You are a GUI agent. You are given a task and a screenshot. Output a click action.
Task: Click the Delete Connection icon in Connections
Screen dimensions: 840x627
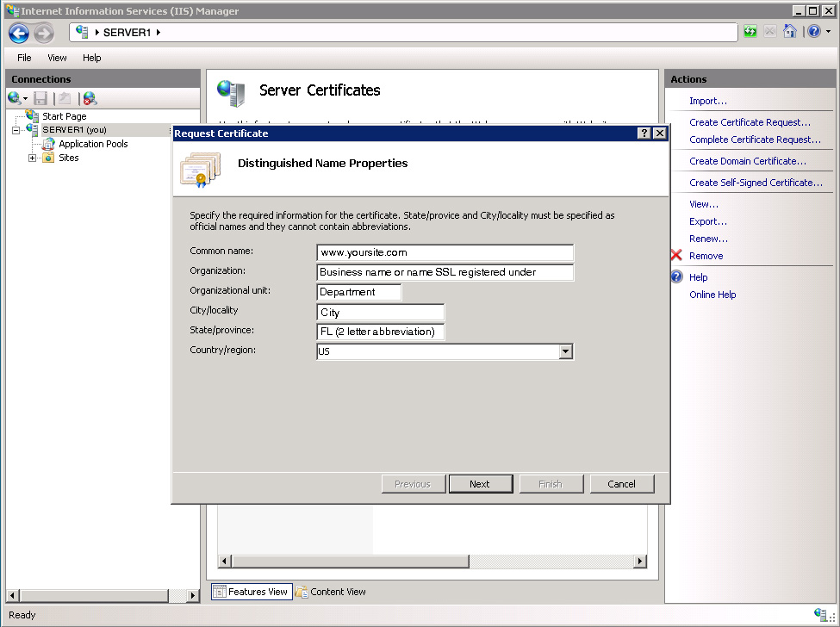(x=90, y=98)
